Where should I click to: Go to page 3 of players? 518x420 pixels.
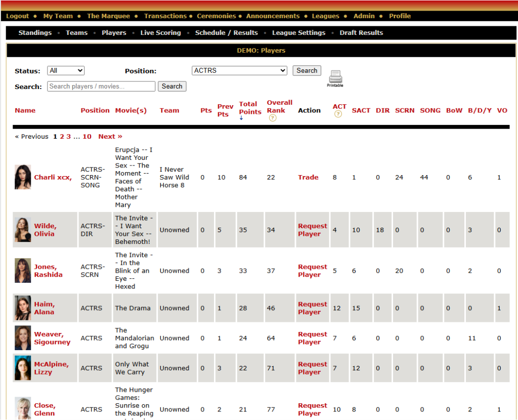point(68,137)
